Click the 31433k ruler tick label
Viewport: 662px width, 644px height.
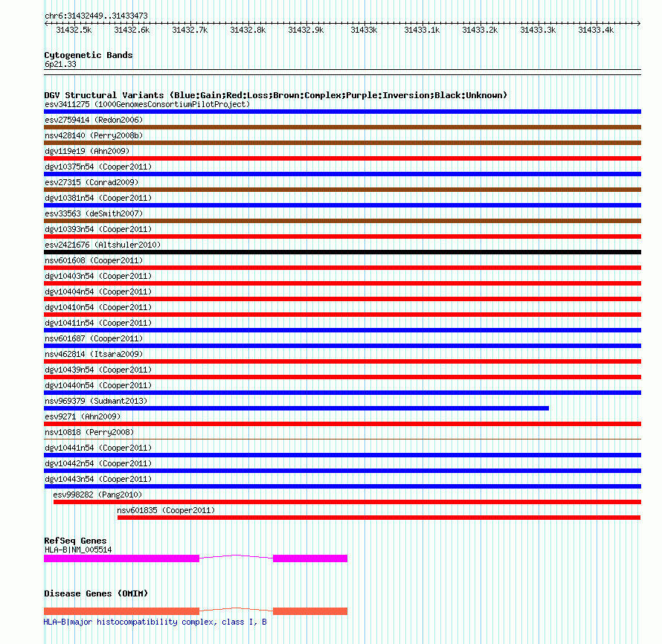click(x=364, y=30)
